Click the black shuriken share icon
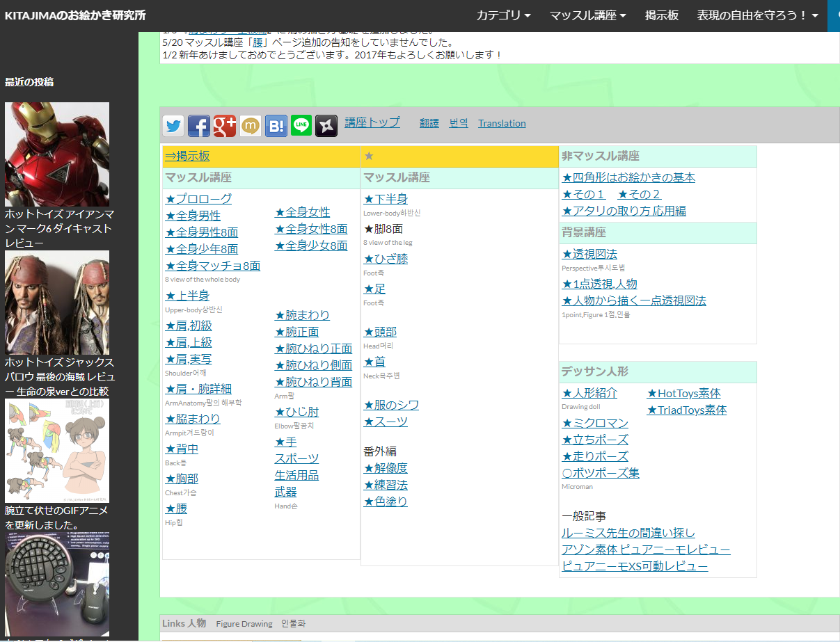This screenshot has width=840, height=642. 326,125
